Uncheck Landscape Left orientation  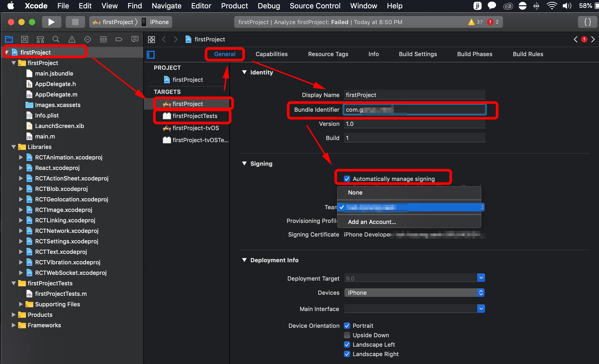click(347, 345)
